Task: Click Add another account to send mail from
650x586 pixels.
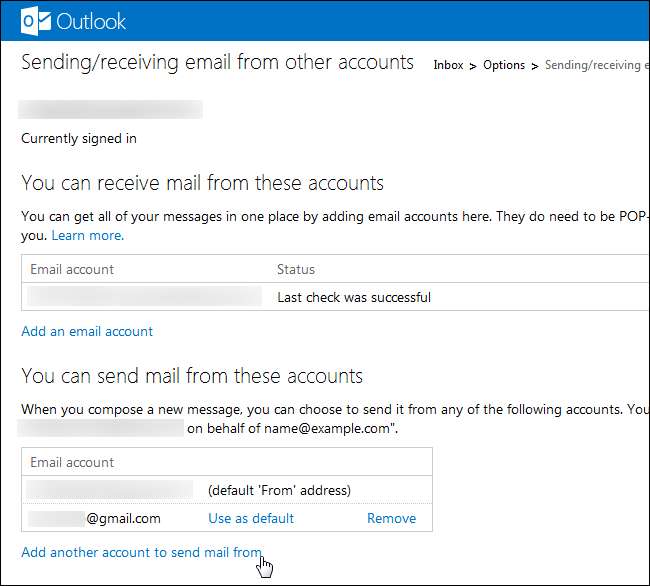Action: (141, 552)
